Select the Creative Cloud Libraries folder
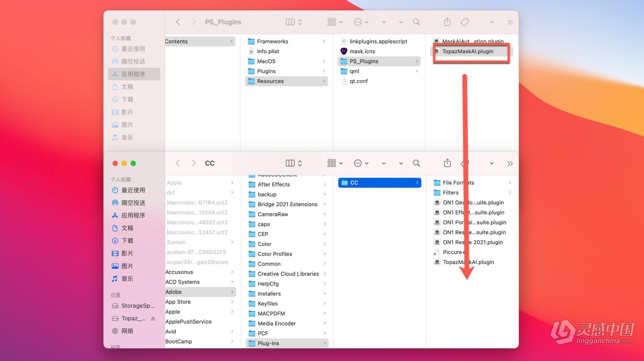The image size is (644, 361). [x=287, y=274]
